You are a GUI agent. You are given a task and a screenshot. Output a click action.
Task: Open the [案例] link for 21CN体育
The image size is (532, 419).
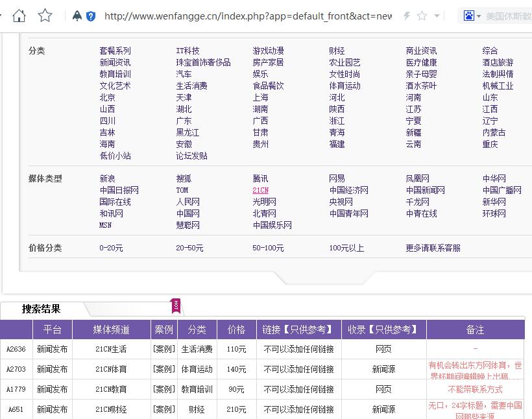click(x=164, y=369)
